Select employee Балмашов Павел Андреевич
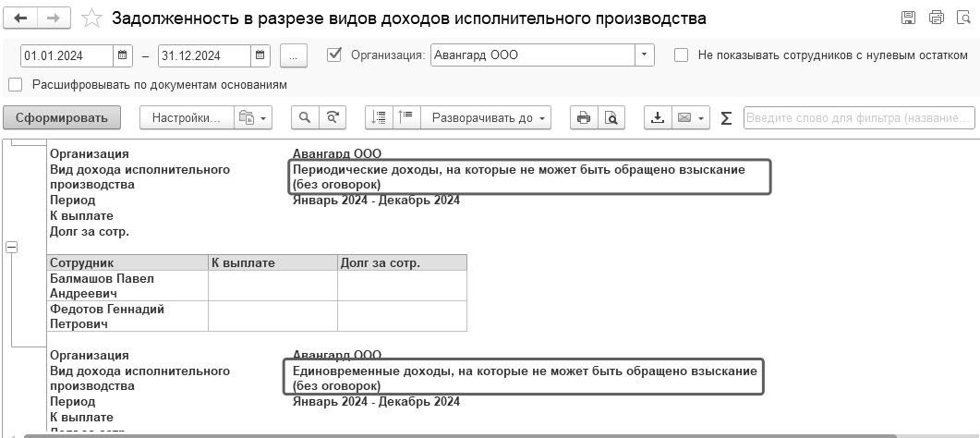The height and width of the screenshot is (438, 980). pos(127,286)
